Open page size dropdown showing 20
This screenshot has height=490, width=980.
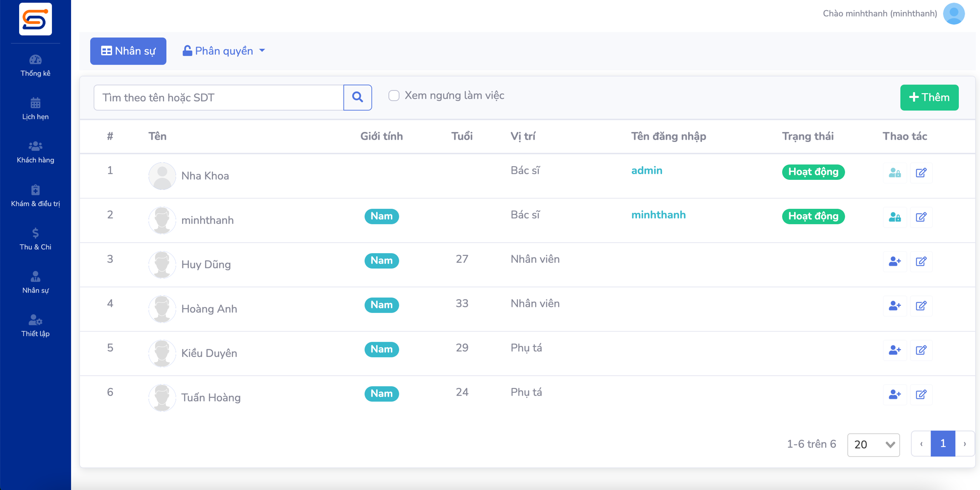pyautogui.click(x=873, y=445)
